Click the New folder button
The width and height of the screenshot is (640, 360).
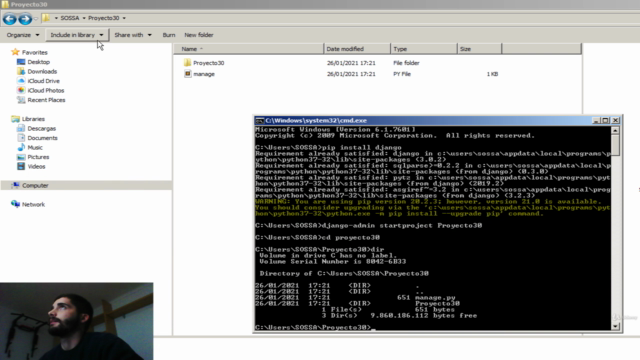click(199, 35)
